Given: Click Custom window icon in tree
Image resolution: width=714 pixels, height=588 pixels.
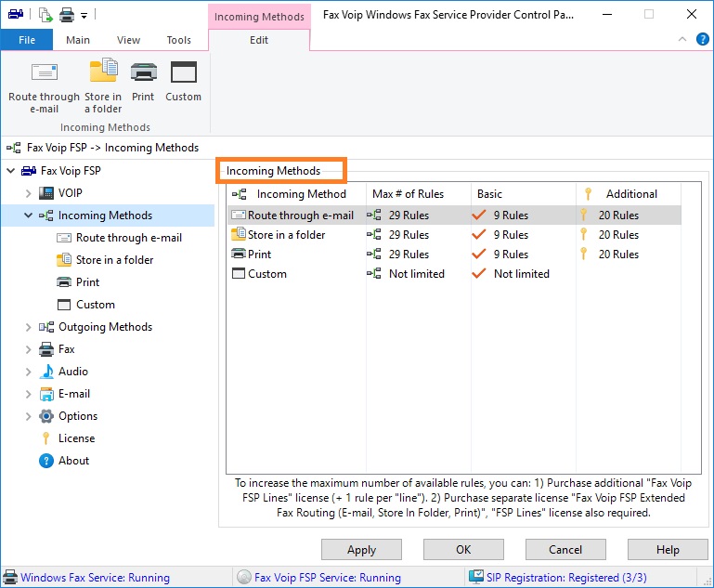Looking at the screenshot, I should pos(64,305).
